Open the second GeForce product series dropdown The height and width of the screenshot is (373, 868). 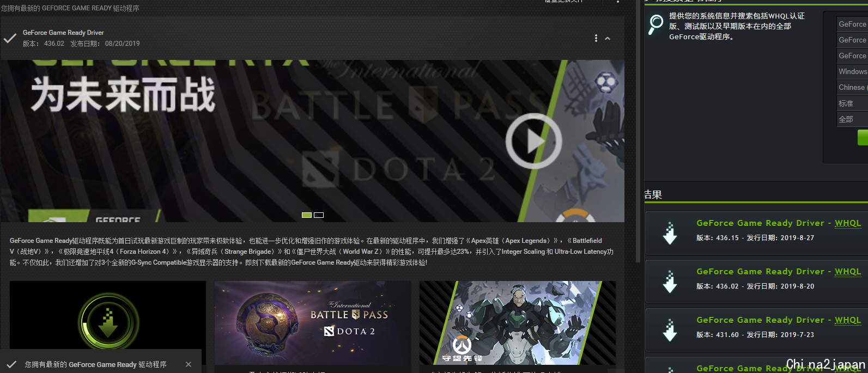852,40
